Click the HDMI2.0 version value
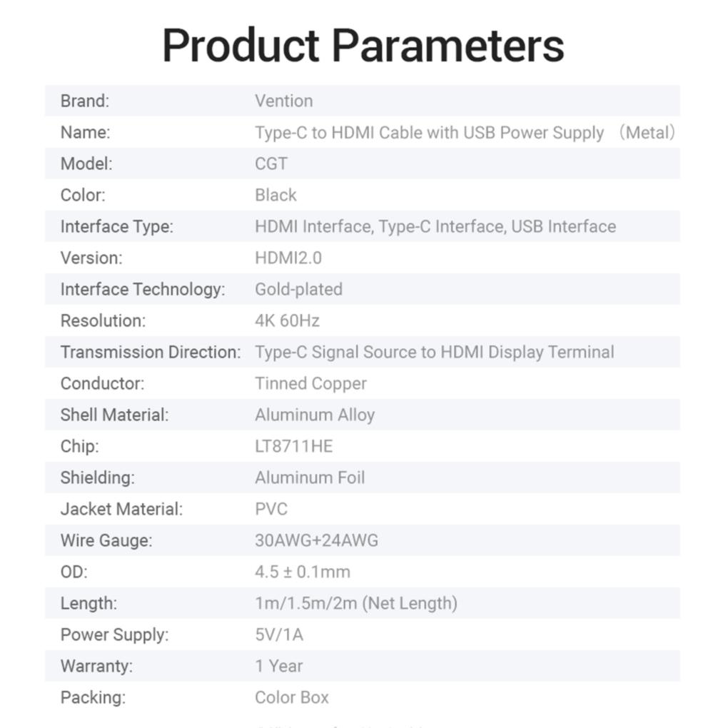 click(x=288, y=258)
